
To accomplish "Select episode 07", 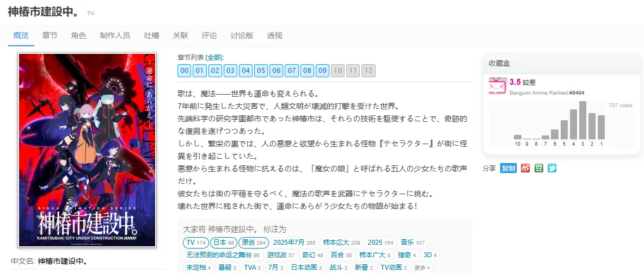I will (x=292, y=71).
